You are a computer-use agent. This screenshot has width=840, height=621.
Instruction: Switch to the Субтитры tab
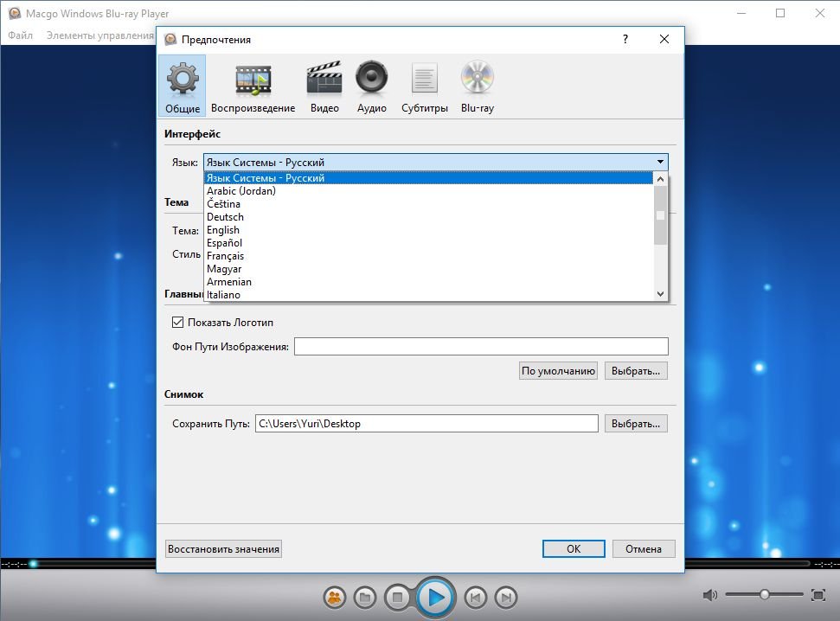coord(424,86)
